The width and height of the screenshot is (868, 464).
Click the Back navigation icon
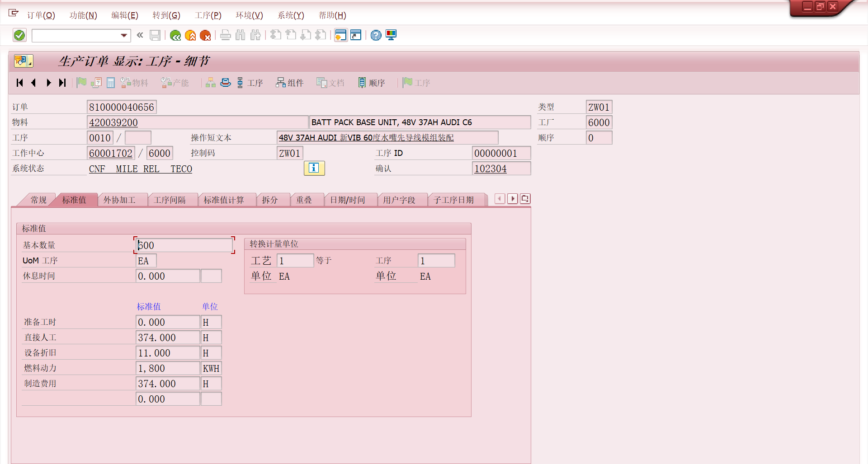(176, 35)
